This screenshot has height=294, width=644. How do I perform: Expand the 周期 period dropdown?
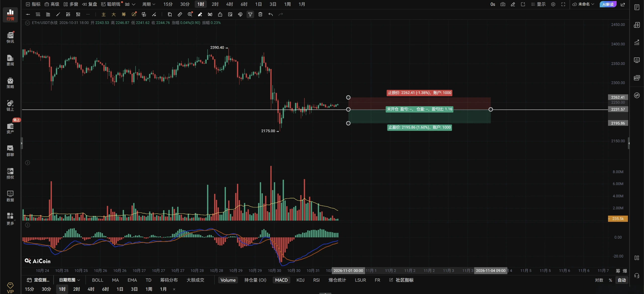click(x=149, y=4)
